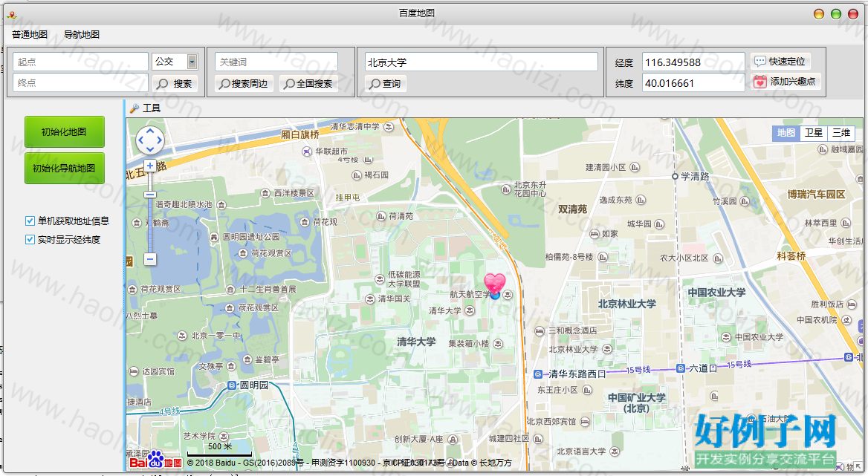Zoom out with the minus button
Image resolution: width=868 pixels, height=476 pixels.
[150, 258]
